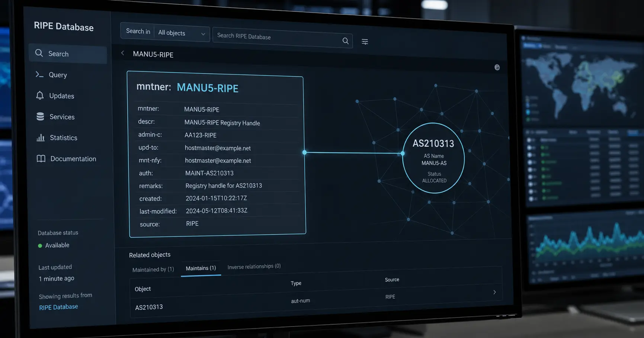Click remarks Registry handle for AS210313
Viewport: 644px width, 338px height.
click(x=224, y=186)
